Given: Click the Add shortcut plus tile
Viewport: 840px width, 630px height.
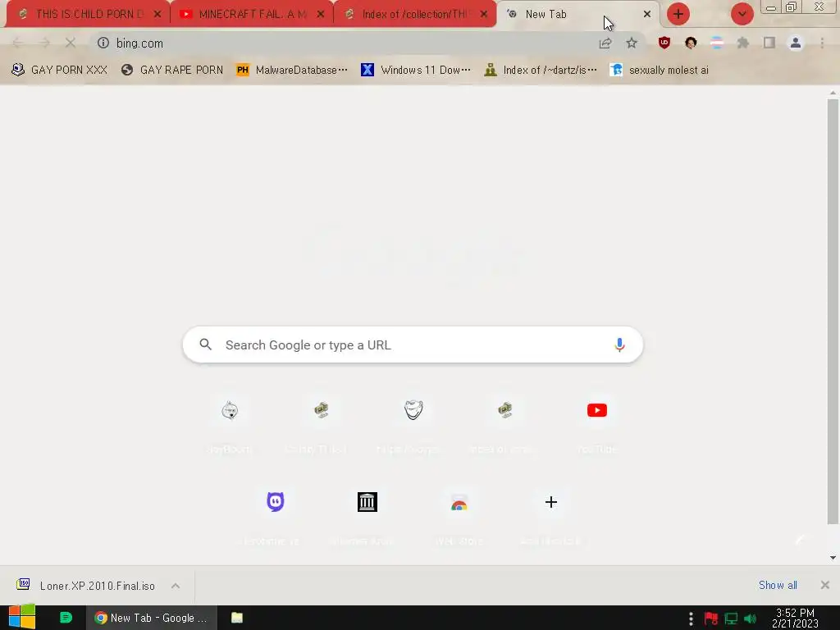Looking at the screenshot, I should [x=550, y=502].
